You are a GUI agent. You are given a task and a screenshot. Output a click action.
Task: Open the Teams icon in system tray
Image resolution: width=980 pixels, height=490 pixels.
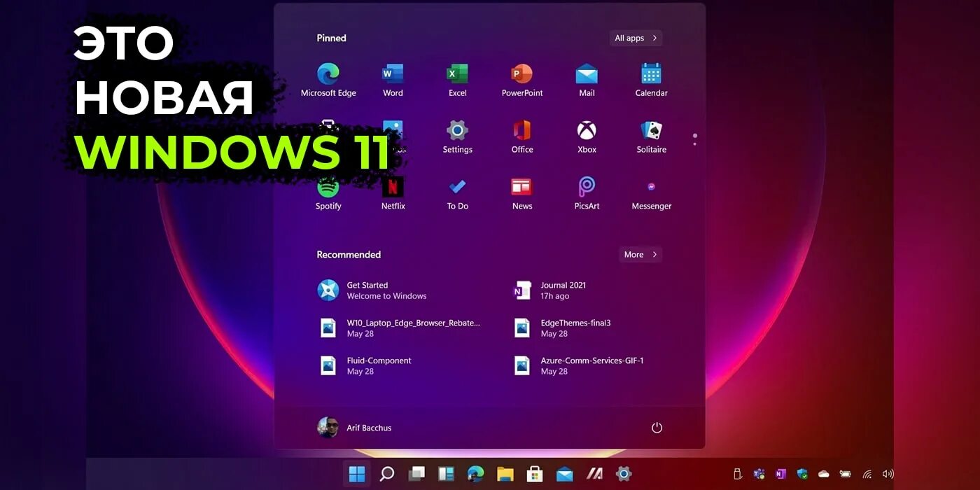click(759, 474)
